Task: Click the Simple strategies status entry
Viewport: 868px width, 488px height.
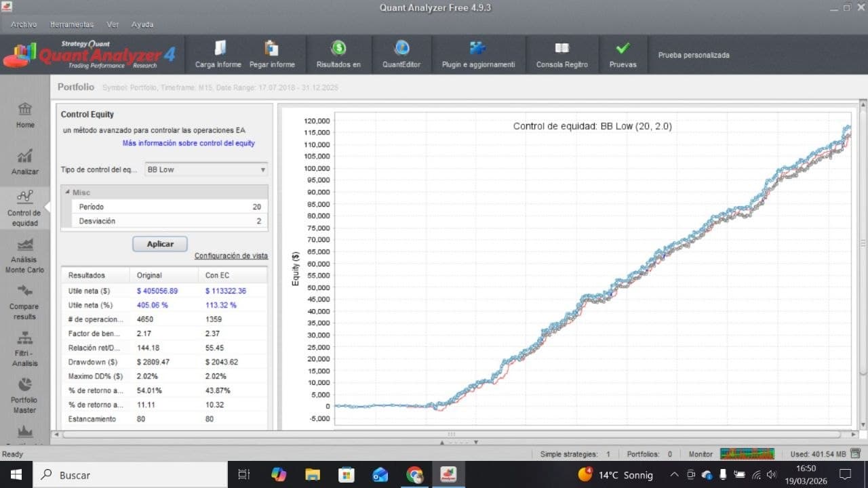Action: point(575,454)
